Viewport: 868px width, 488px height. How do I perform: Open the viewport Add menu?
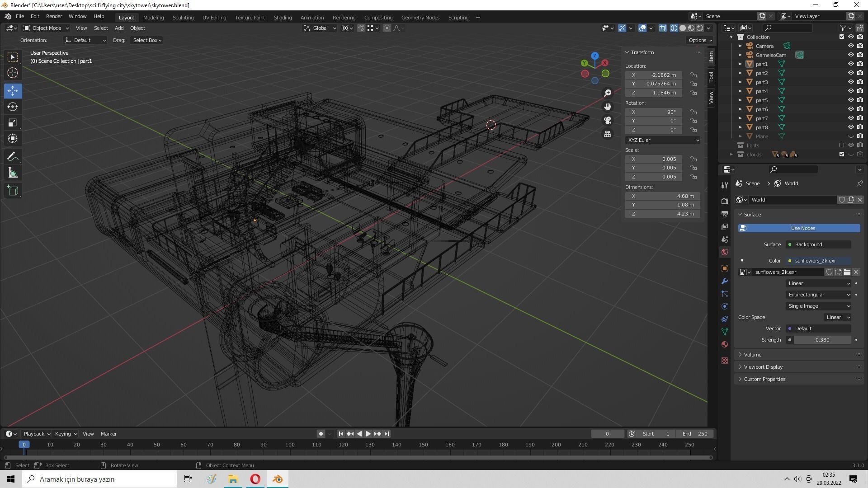coord(119,28)
